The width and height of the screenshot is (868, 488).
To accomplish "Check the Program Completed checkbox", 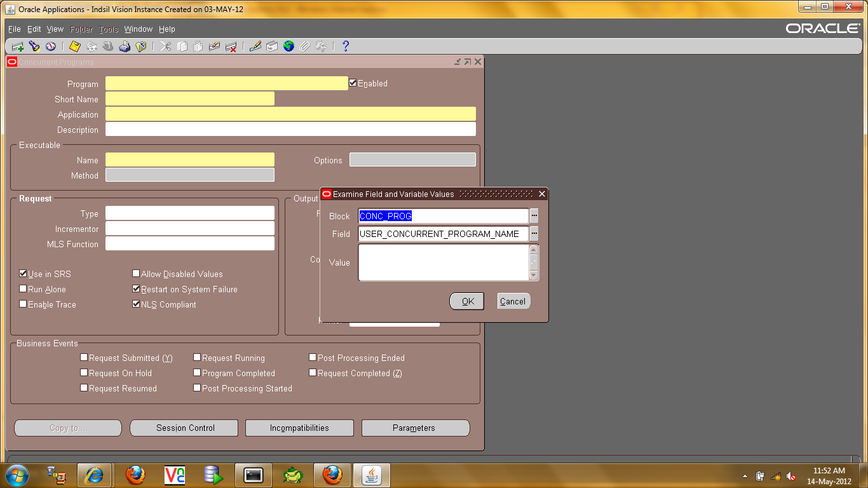I will [x=197, y=373].
